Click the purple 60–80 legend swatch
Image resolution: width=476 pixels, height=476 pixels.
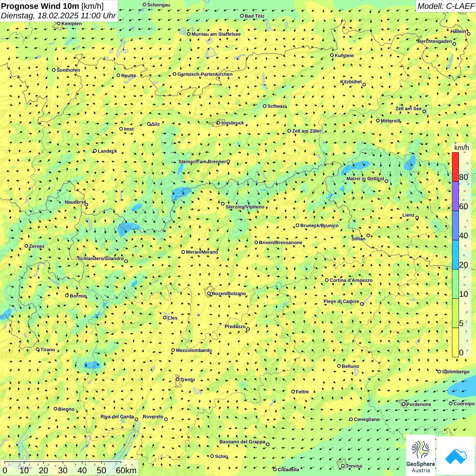click(455, 196)
